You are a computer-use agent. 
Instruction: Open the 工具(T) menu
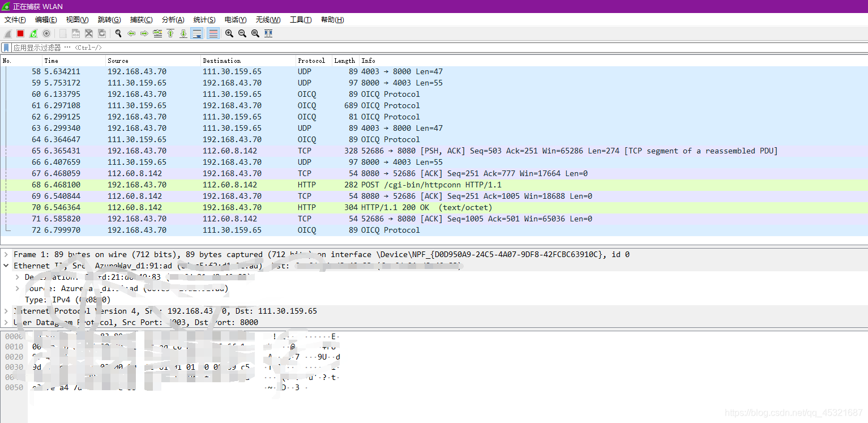click(301, 20)
